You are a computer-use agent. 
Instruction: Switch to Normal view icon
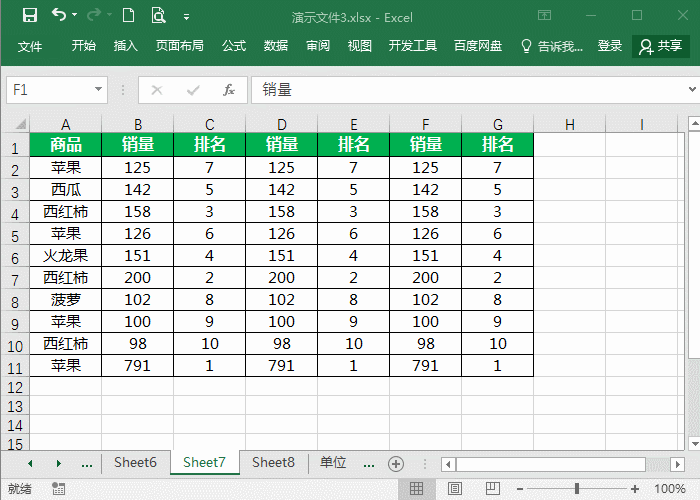coord(417,489)
